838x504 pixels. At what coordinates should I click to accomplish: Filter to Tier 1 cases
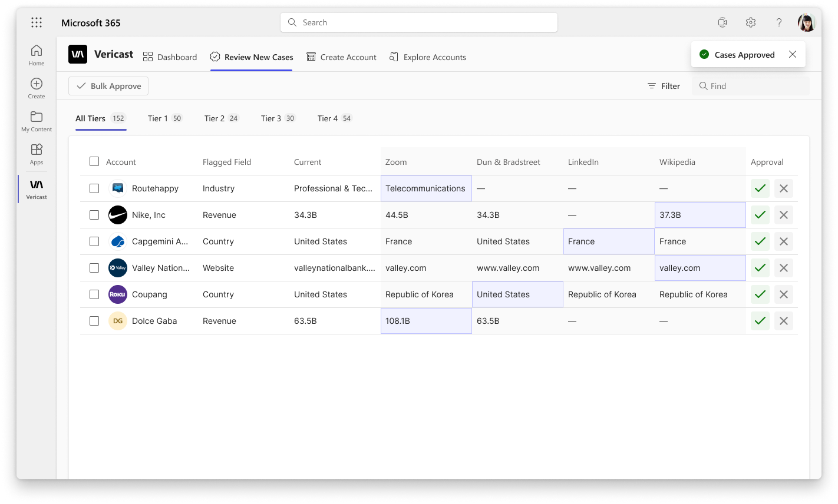(165, 118)
